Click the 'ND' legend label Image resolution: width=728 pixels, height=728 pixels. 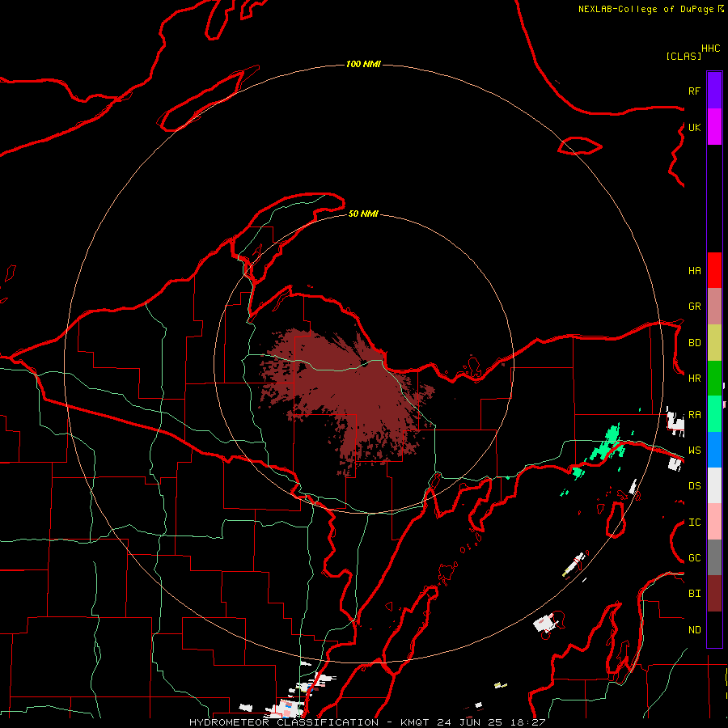click(694, 630)
